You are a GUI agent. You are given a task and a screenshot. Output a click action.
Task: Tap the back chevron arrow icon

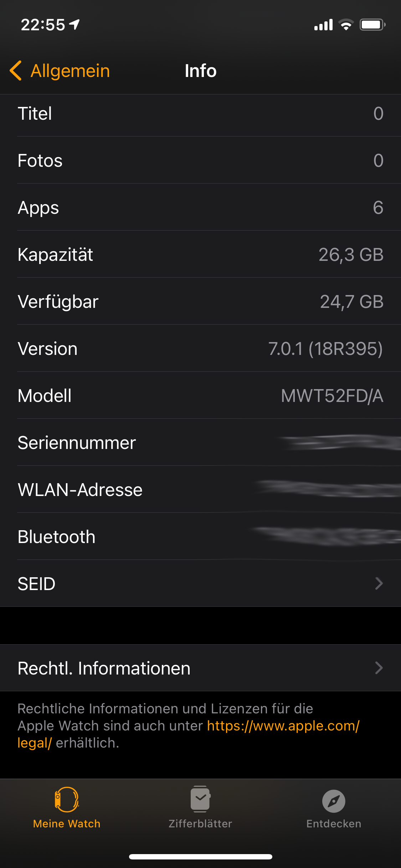(x=16, y=71)
